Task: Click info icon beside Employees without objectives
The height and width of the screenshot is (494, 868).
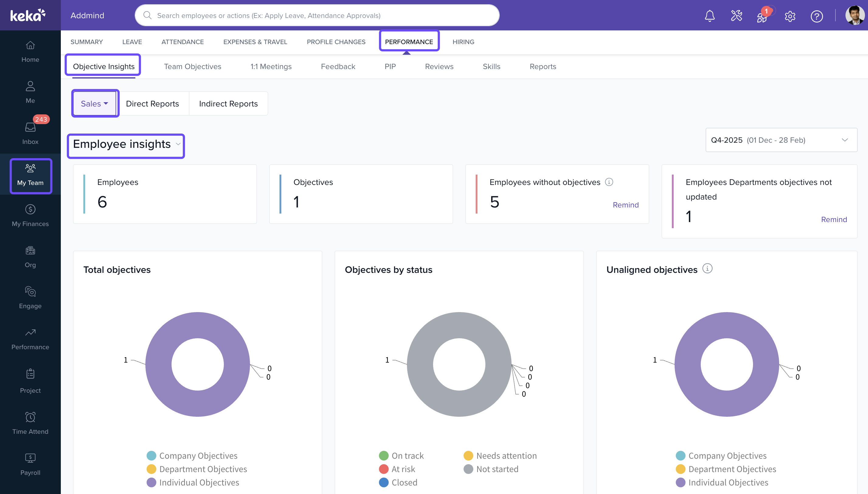Action: point(609,182)
